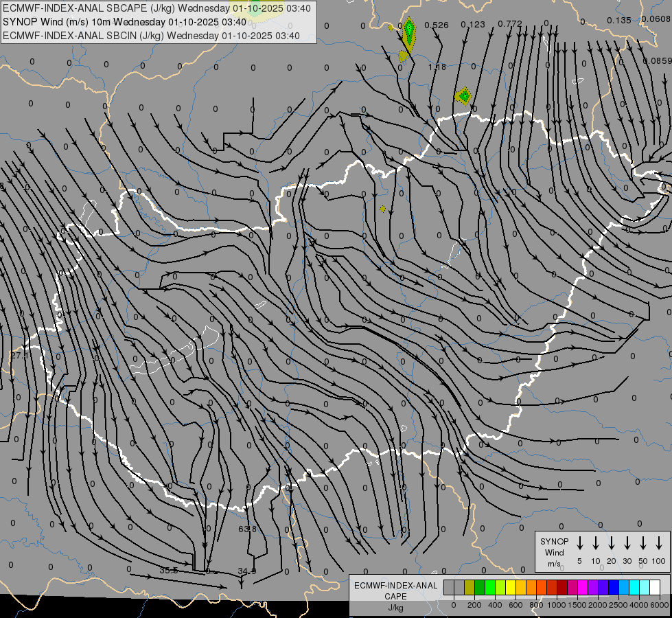
Task: Select the amber swatch just after 600
Action: [x=521, y=587]
